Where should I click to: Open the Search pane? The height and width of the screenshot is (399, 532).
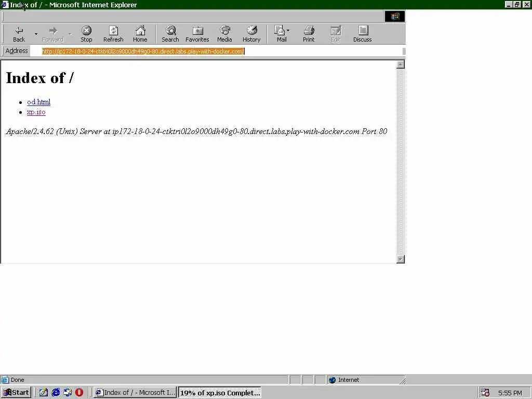(x=170, y=34)
